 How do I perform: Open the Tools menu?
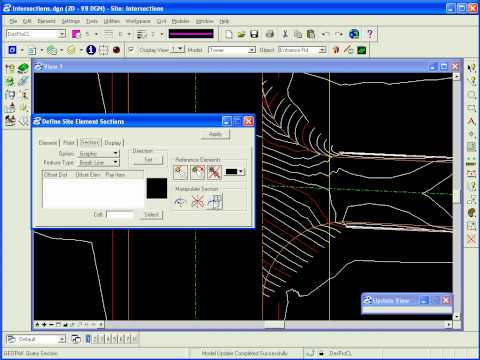coord(92,21)
